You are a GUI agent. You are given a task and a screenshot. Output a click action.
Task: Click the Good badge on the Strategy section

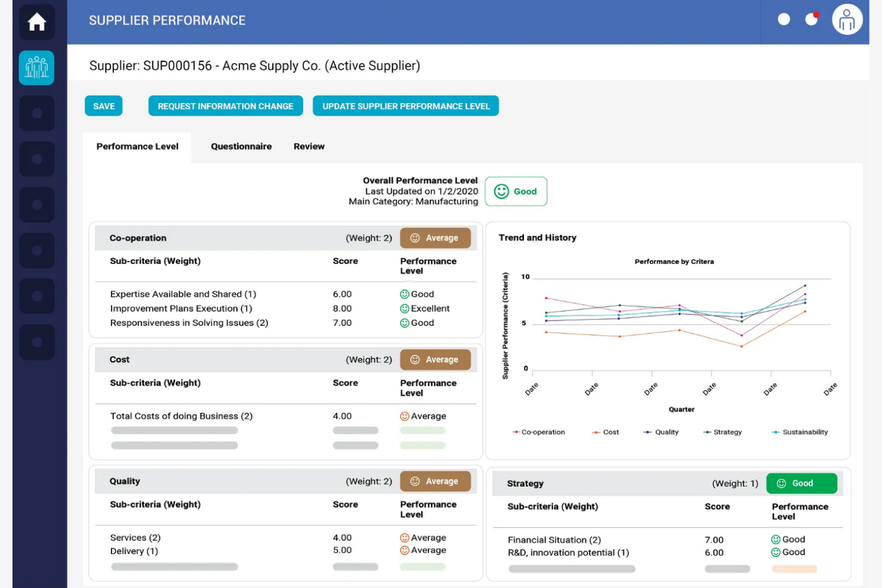tap(802, 483)
